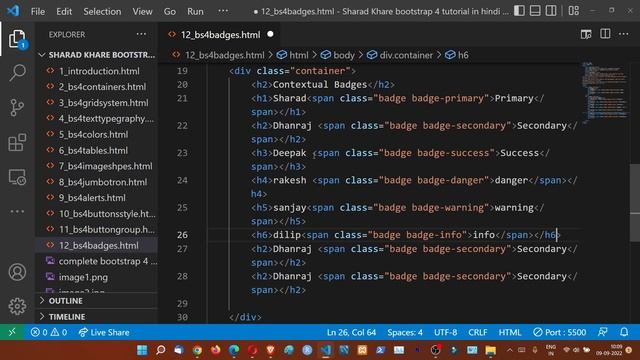Show additional activity bar views ellipsis

click(x=17, y=211)
